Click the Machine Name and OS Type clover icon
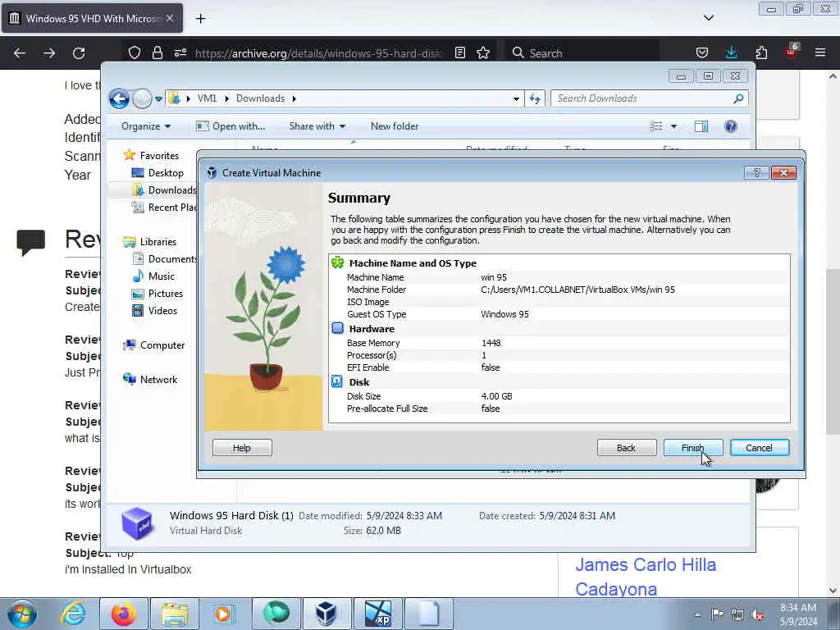Viewport: 840px width, 630px height. coord(337,262)
